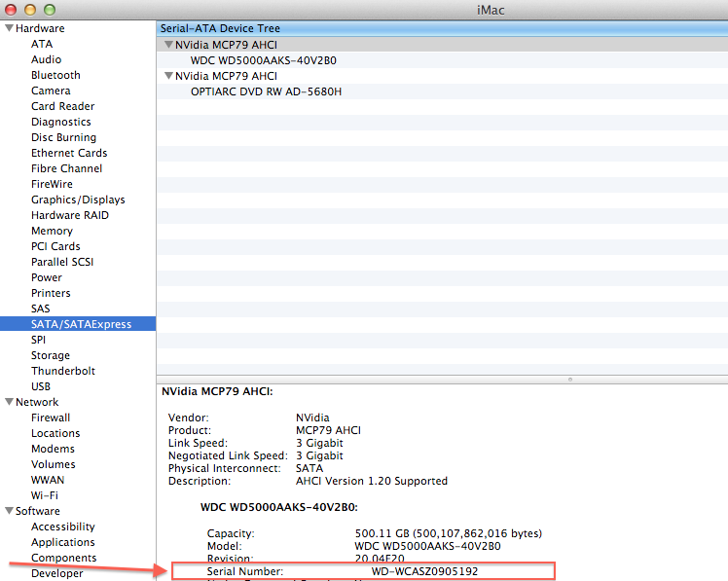Click the serial number WD-WCASZ0905192
Viewport: 728px width, 581px height.
coord(424,571)
